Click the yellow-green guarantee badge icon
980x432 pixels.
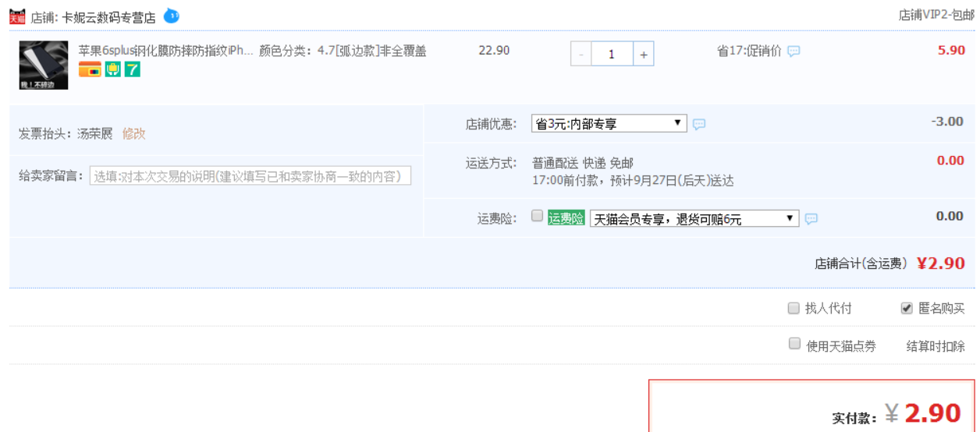pos(113,69)
